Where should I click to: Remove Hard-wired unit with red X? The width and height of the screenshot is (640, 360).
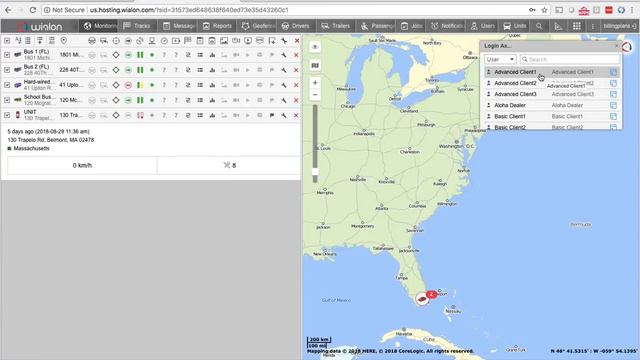tap(297, 85)
